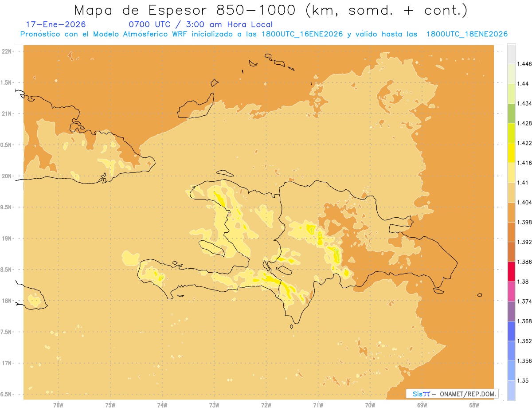
Task: Click the color bar value '1.428'
Action: (x=524, y=123)
